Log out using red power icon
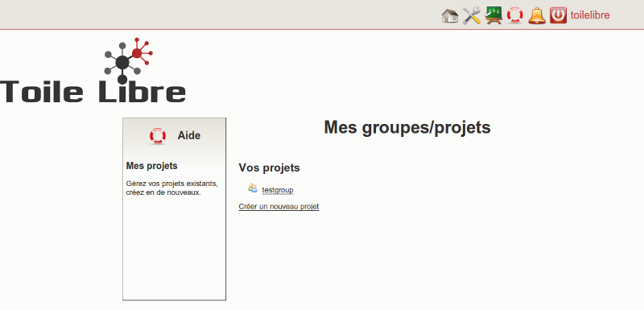 558,15
